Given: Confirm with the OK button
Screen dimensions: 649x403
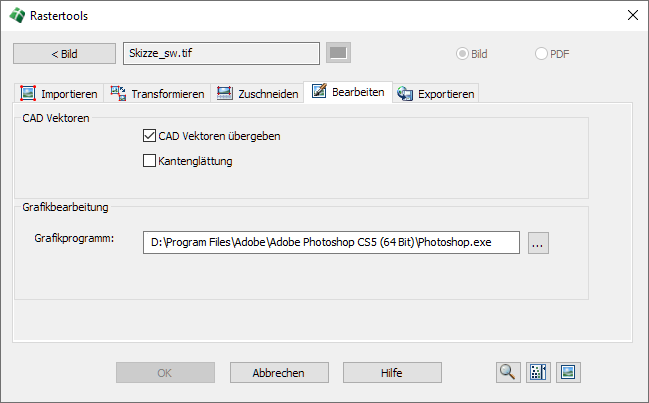Looking at the screenshot, I should pos(165,373).
